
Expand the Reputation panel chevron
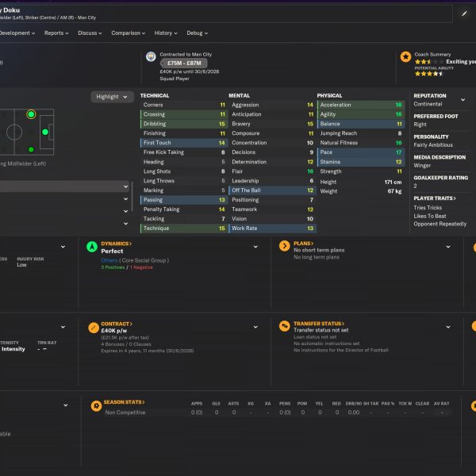463,100
